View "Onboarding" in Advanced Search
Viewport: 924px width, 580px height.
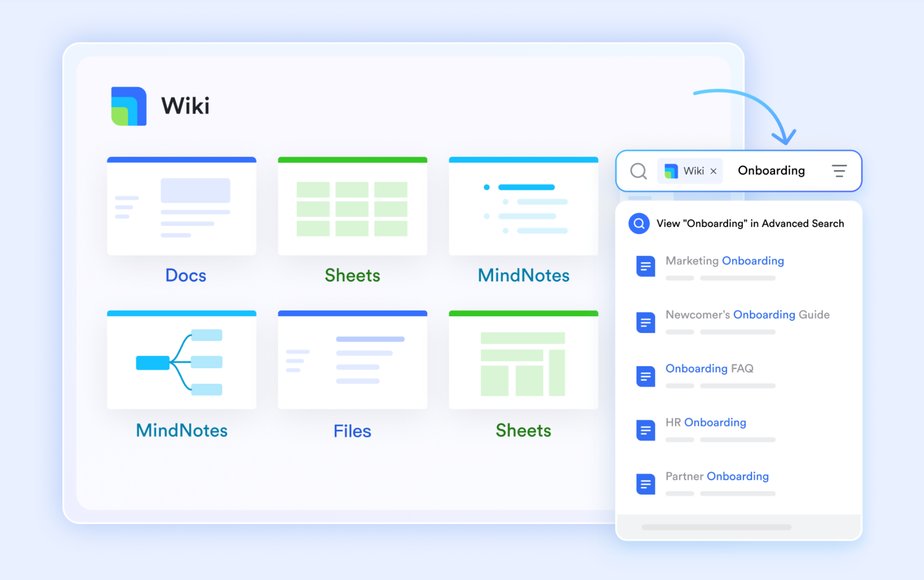(750, 224)
